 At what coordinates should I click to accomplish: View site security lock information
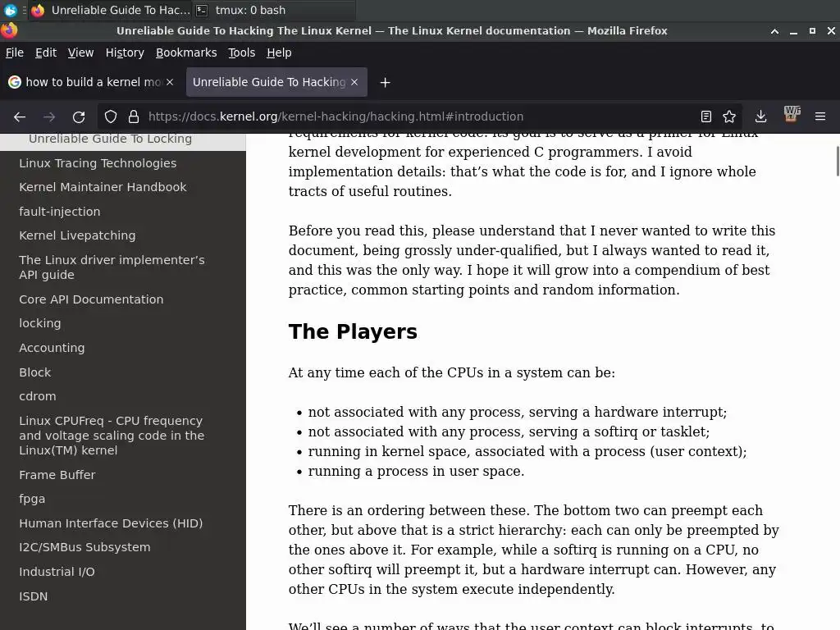(x=134, y=116)
